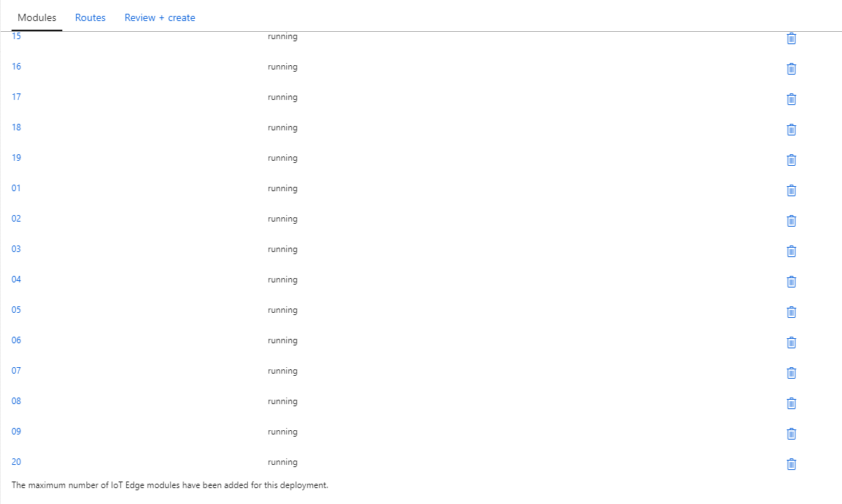The width and height of the screenshot is (842, 504).
Task: Open module 08 settings link
Action: click(x=16, y=400)
